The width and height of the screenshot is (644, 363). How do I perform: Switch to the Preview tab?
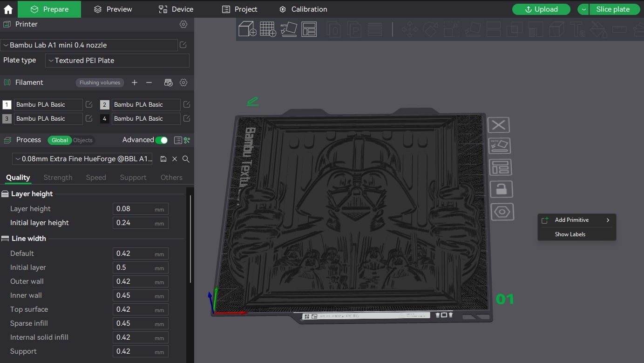113,9
